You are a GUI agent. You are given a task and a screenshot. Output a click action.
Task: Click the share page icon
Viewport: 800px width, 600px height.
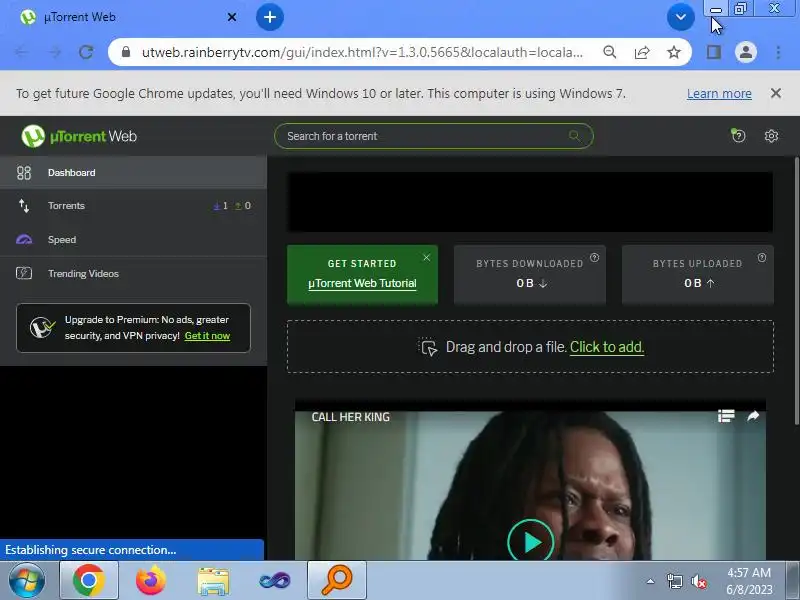pos(642,52)
